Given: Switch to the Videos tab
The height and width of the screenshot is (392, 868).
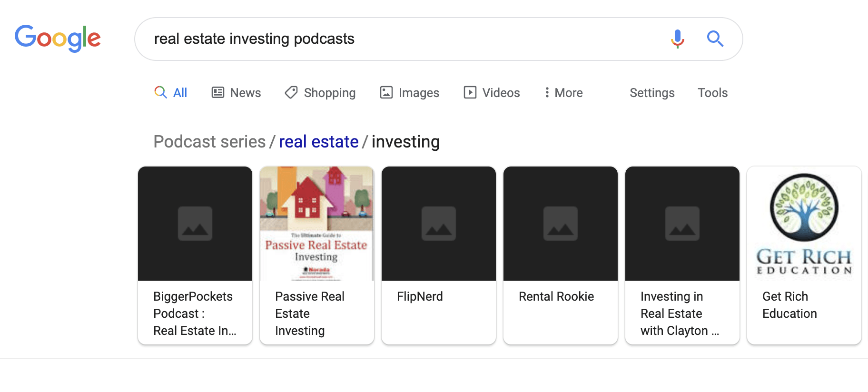Looking at the screenshot, I should tap(492, 93).
